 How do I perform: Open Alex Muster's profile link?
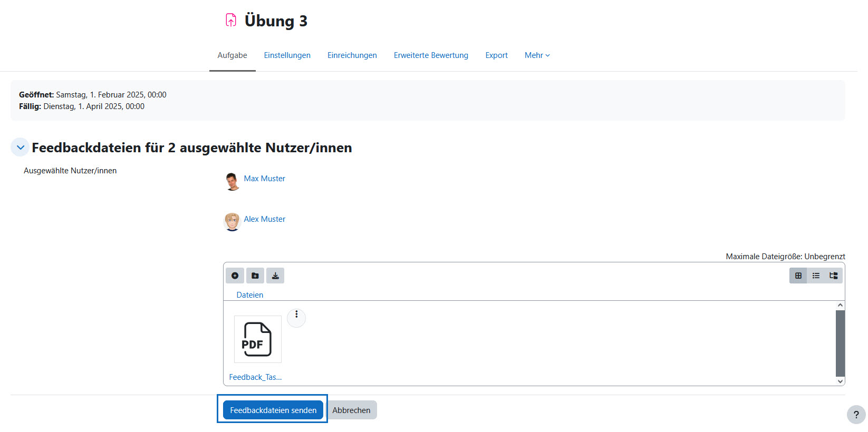265,219
